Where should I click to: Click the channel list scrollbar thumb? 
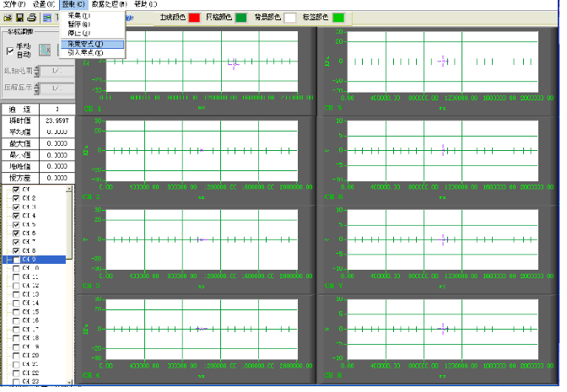tap(69, 226)
